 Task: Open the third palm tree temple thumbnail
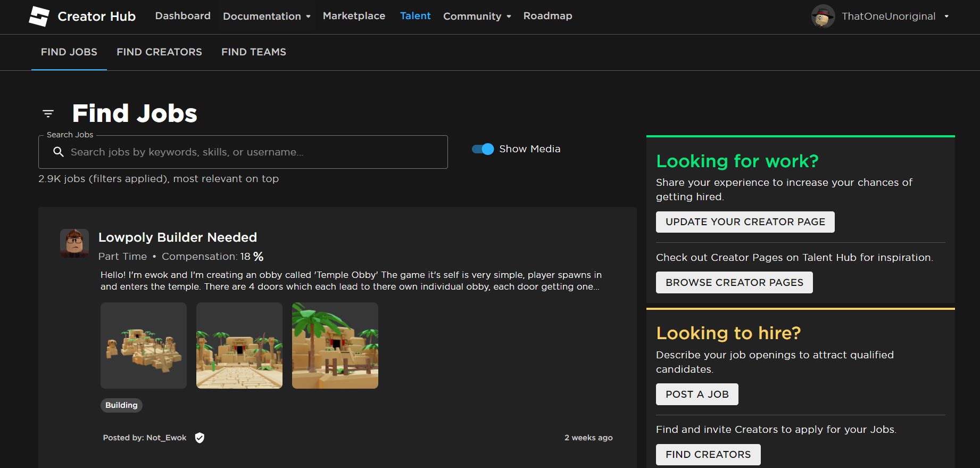click(x=335, y=346)
